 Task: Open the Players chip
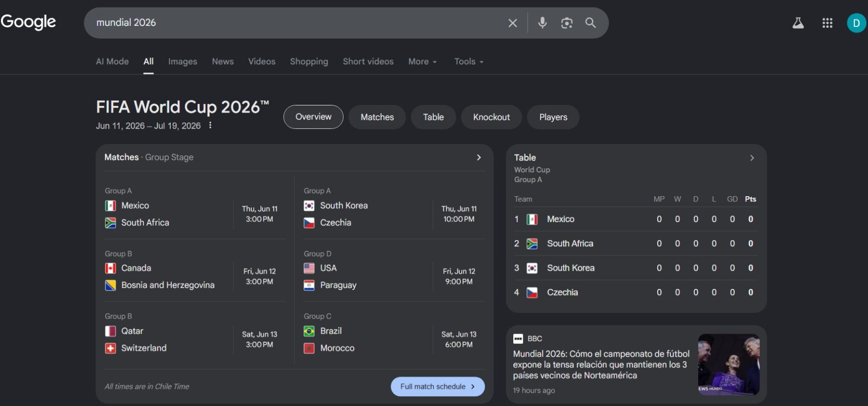[x=553, y=117]
